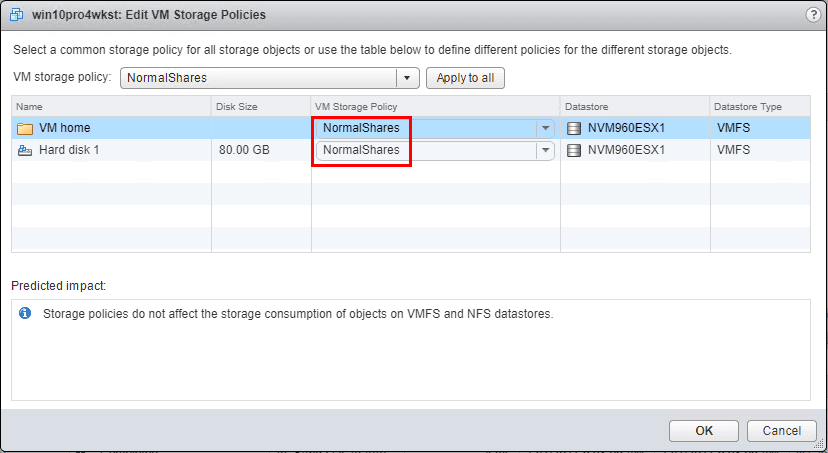Image resolution: width=828 pixels, height=453 pixels.
Task: Expand storage policy dropdown for VM home
Action: (x=545, y=128)
